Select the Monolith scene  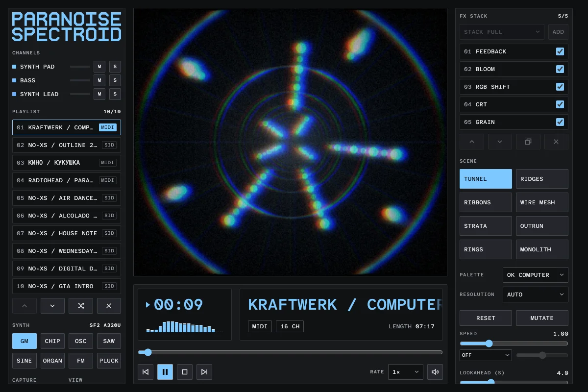542,249
